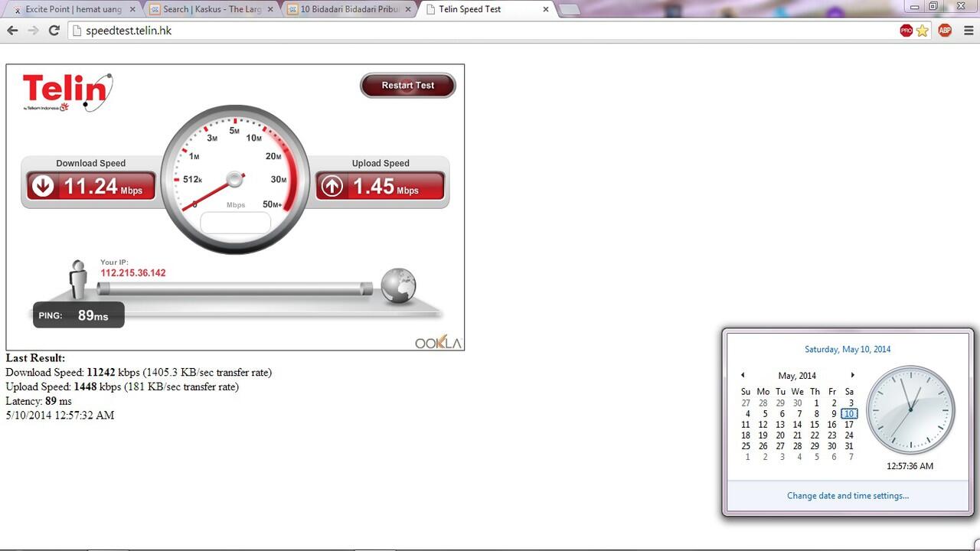Click the browser Forward arrow
Image resolution: width=980 pixels, height=551 pixels.
[33, 31]
